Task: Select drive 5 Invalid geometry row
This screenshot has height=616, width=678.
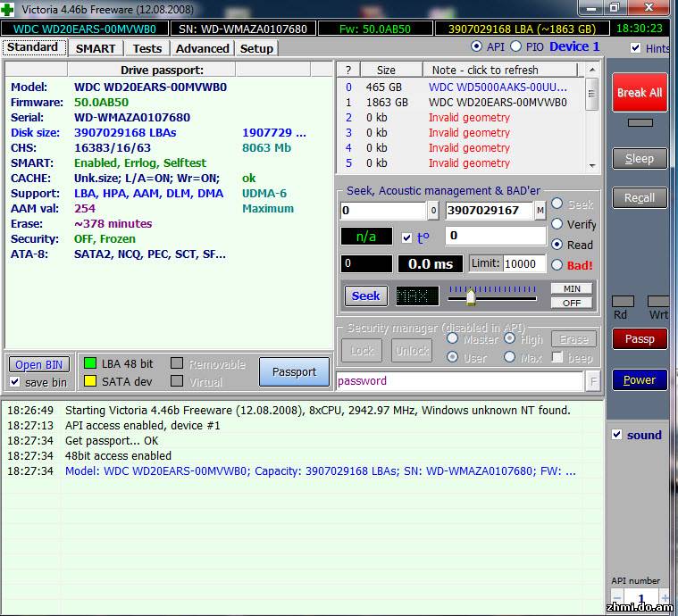Action: (461, 163)
